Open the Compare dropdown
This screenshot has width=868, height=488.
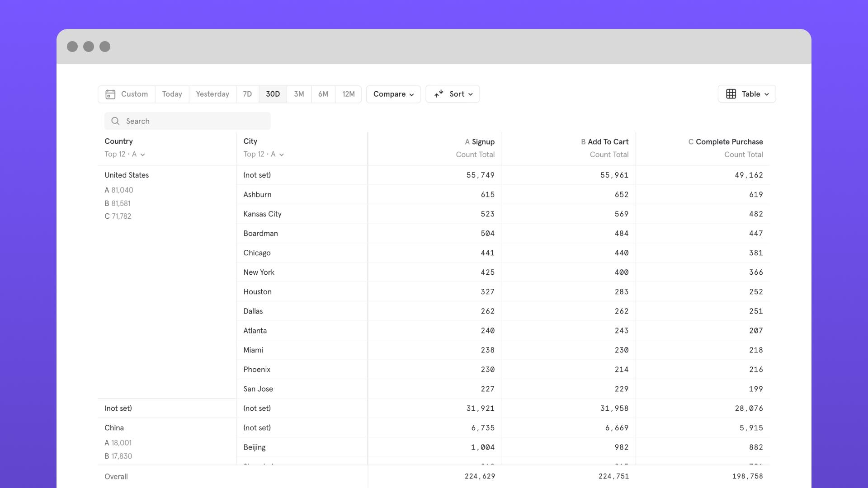click(393, 94)
